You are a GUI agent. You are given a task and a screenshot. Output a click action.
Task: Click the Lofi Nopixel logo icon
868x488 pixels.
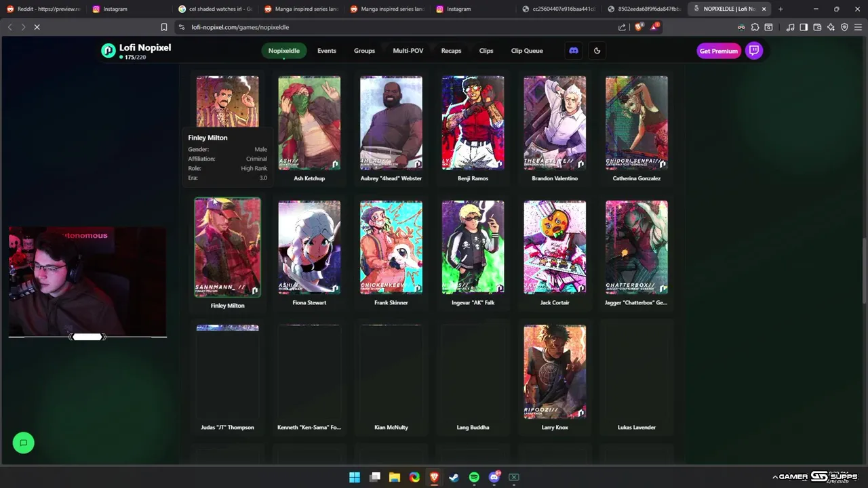(108, 51)
